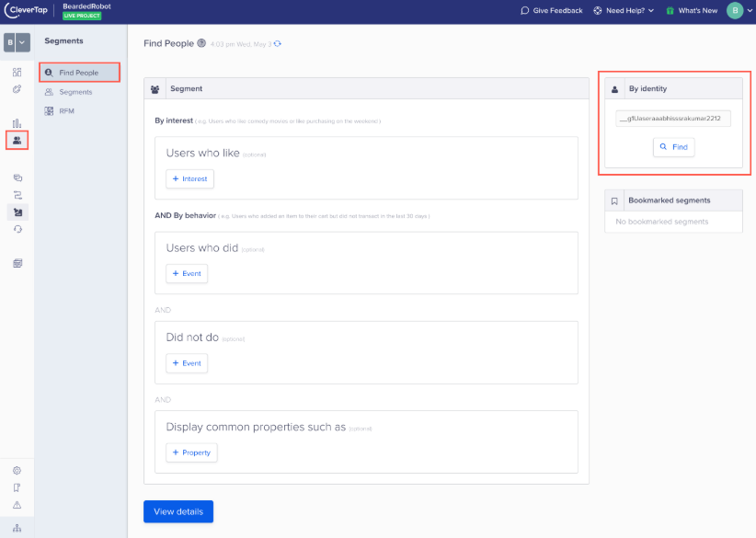Open the book icon above the warning triangle

click(x=17, y=487)
